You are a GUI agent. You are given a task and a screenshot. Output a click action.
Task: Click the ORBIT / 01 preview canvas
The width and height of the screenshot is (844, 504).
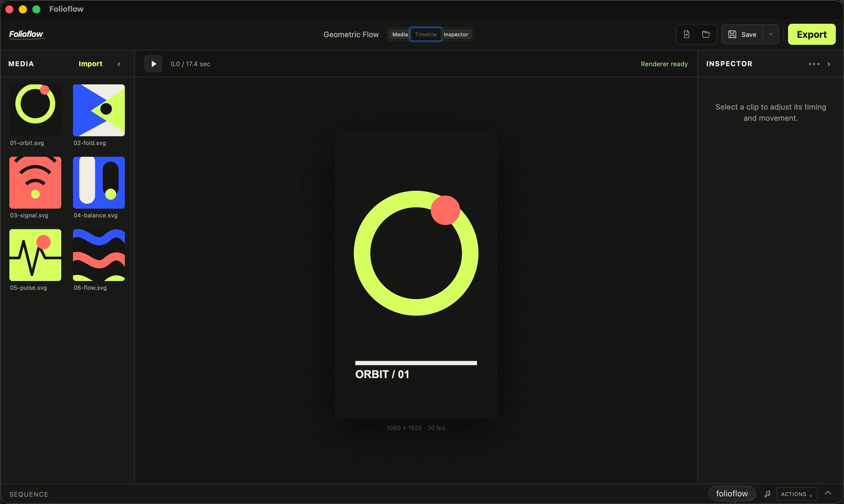point(416,274)
